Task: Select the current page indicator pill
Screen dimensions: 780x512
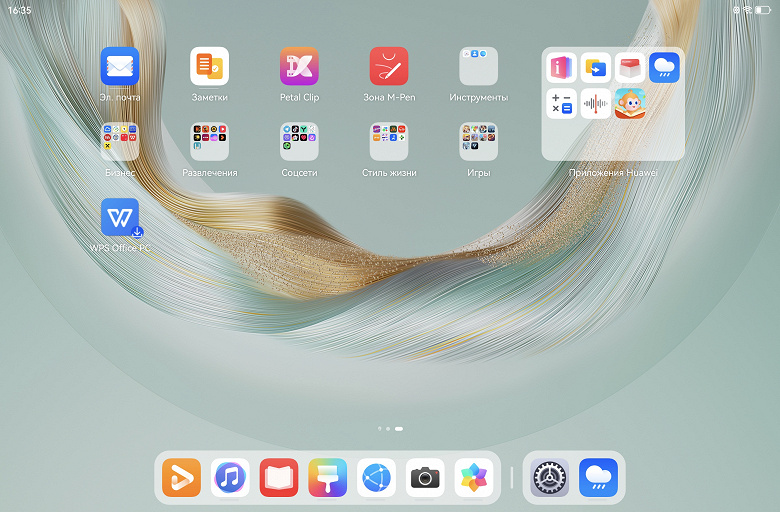Action: pos(398,428)
